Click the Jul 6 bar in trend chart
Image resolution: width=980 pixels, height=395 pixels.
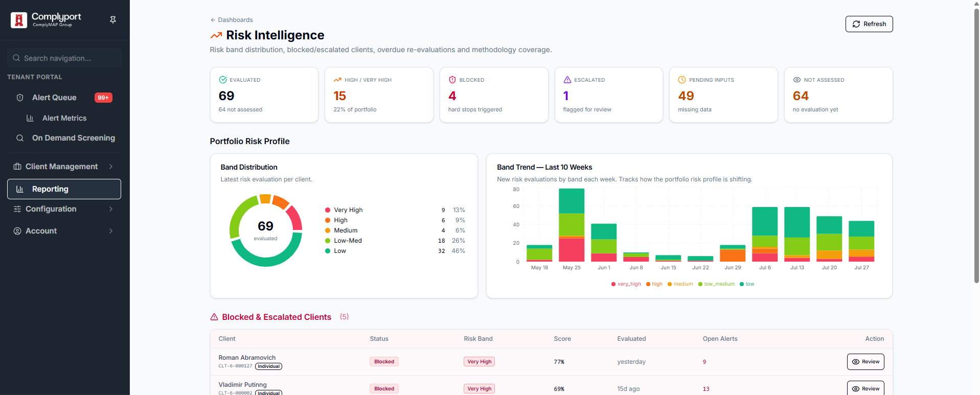tap(765, 234)
